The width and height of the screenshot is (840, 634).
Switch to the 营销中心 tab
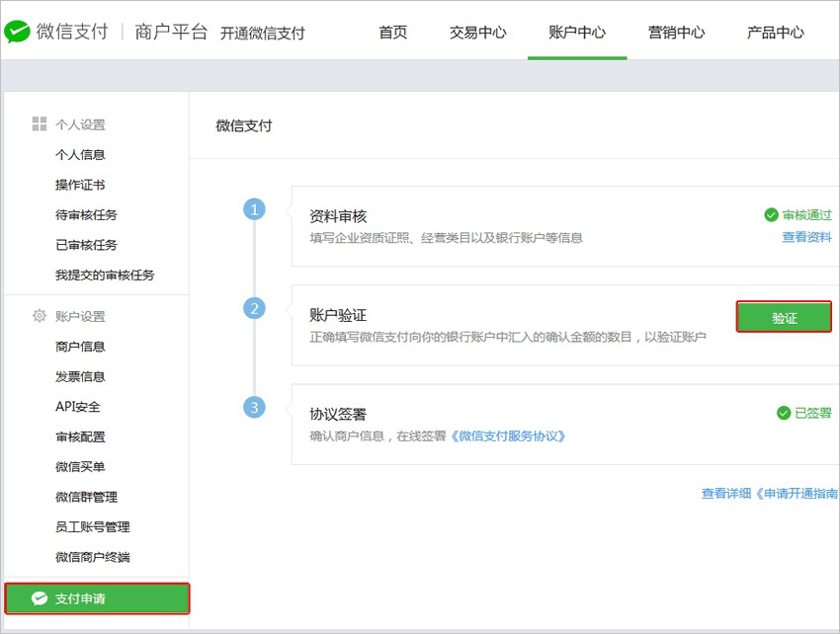click(676, 33)
